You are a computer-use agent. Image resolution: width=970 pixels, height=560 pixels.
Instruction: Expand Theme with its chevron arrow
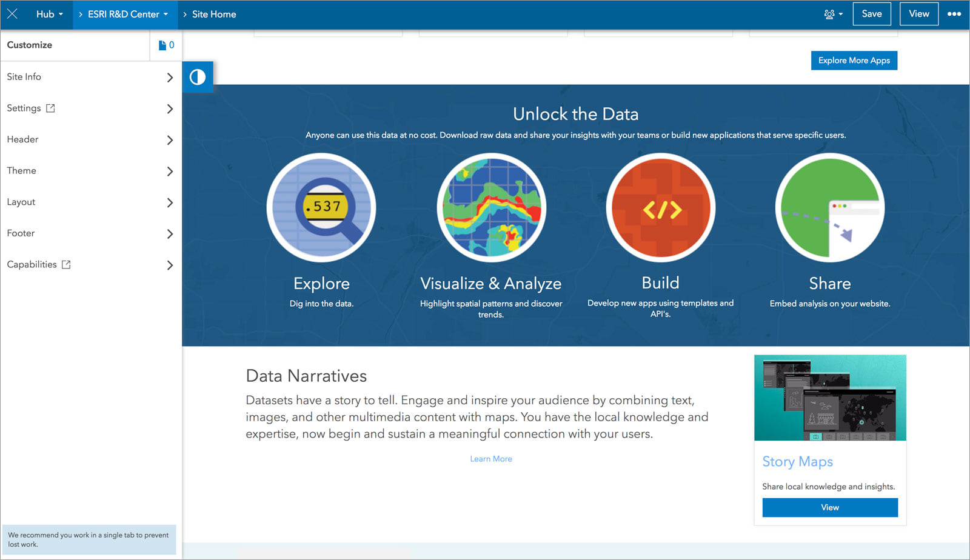click(x=170, y=172)
